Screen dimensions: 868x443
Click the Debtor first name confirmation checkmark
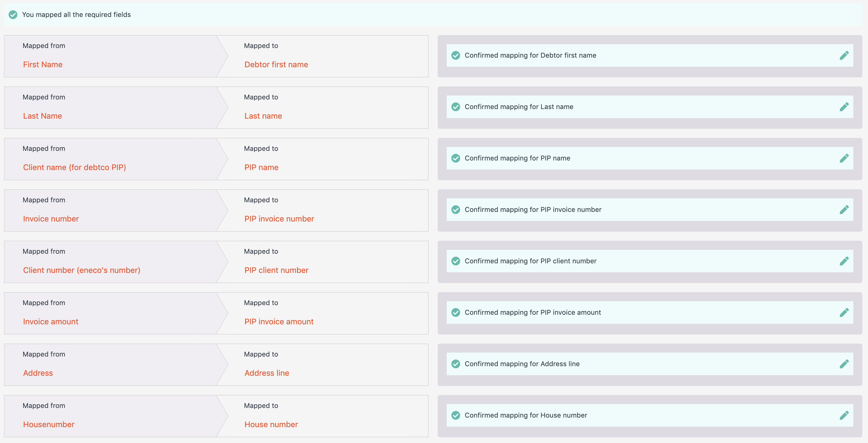pos(455,55)
